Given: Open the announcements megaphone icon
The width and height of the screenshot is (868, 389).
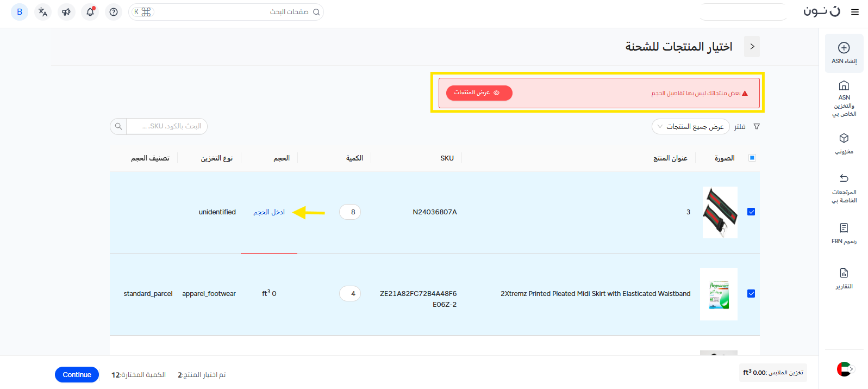Looking at the screenshot, I should pos(66,12).
